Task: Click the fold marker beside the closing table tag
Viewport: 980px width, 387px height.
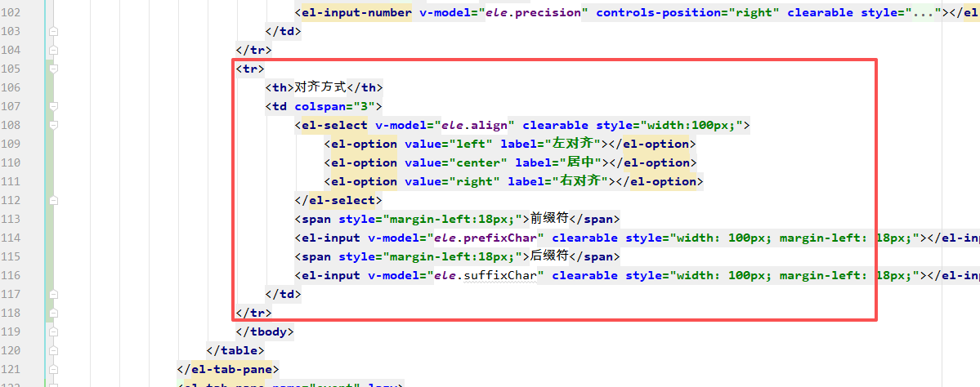Action: (54, 350)
